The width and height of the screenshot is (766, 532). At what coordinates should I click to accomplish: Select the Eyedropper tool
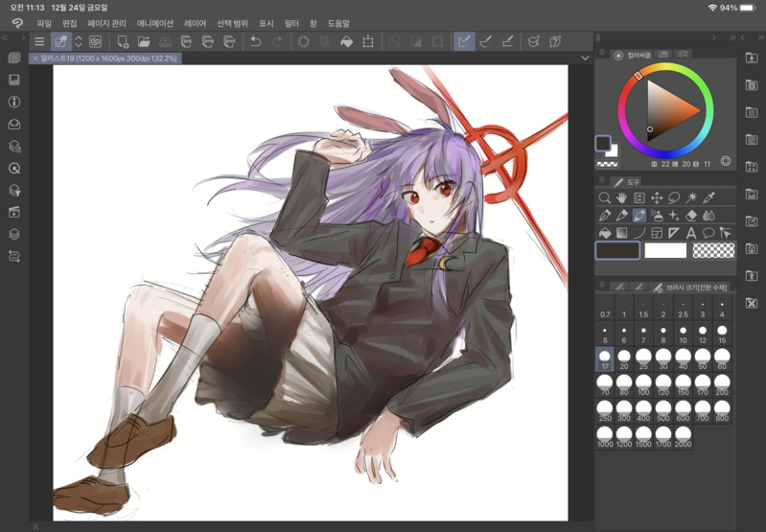tap(708, 197)
